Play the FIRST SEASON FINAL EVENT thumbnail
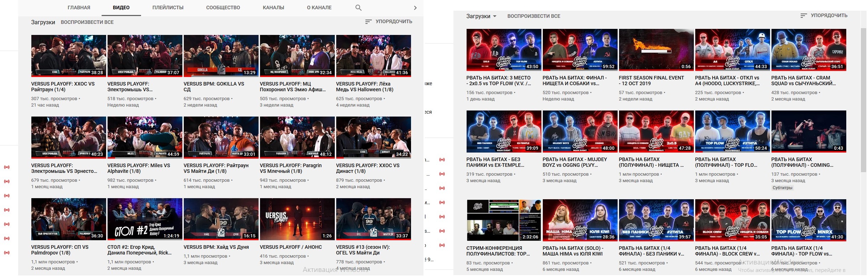The width and height of the screenshot is (868, 278). tap(656, 50)
